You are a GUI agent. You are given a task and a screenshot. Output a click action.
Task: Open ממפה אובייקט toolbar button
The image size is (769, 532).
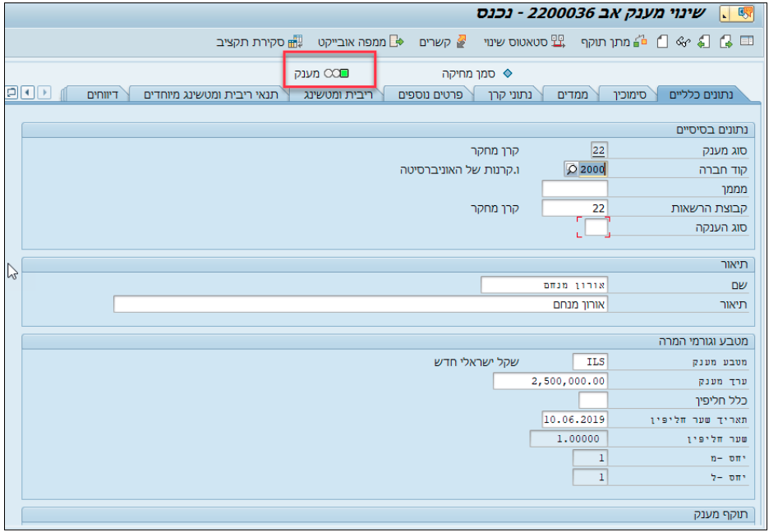361,42
